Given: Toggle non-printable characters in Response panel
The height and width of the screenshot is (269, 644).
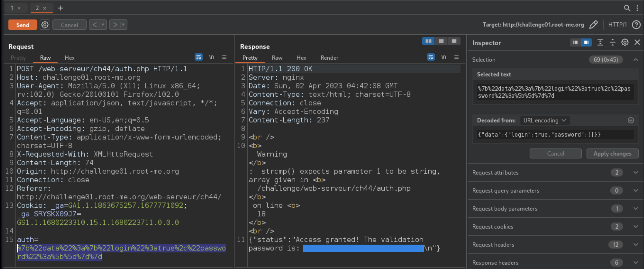Looking at the screenshot, I should click(x=443, y=57).
